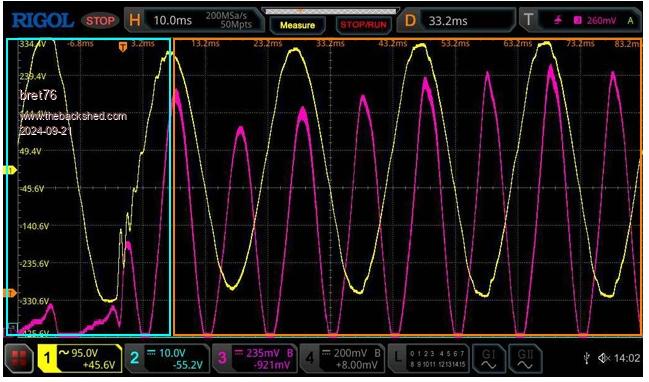Toggle channel 1 with 95.0V scale
Viewport: 649px width, 382px height.
(x=79, y=358)
